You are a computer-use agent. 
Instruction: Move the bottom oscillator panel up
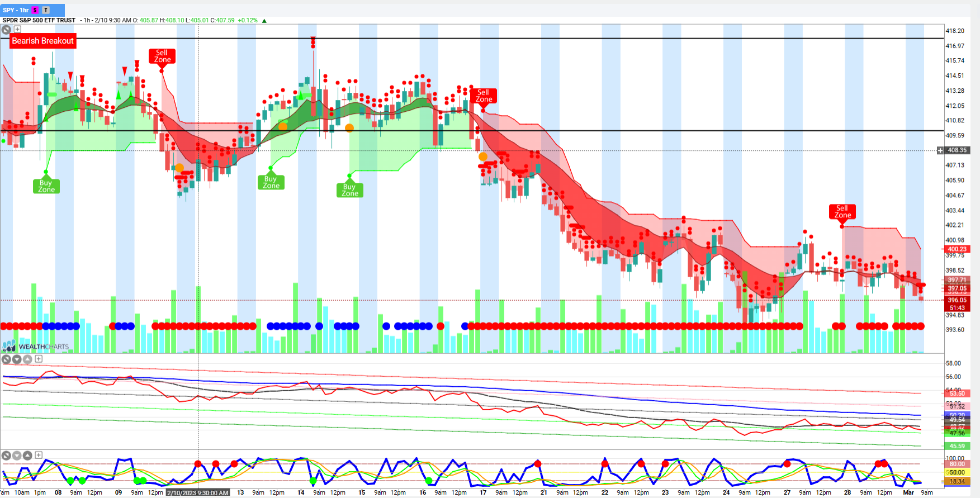point(27,456)
